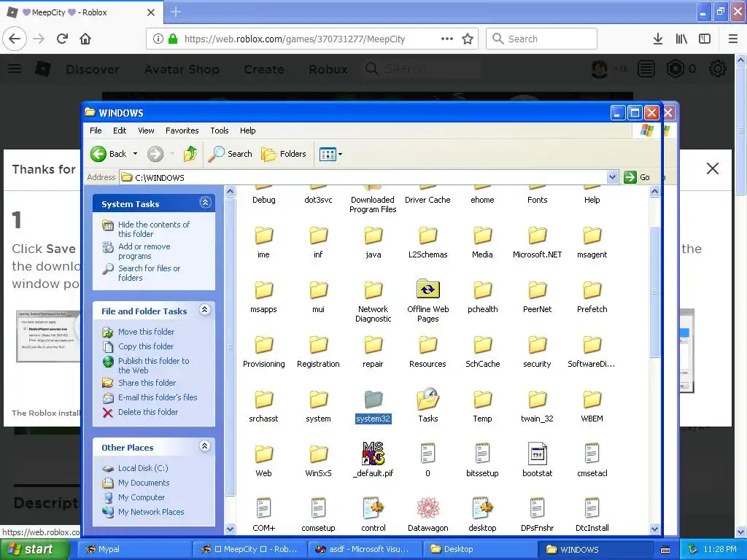Open My Network Places link
This screenshot has height=560, width=747.
(151, 512)
